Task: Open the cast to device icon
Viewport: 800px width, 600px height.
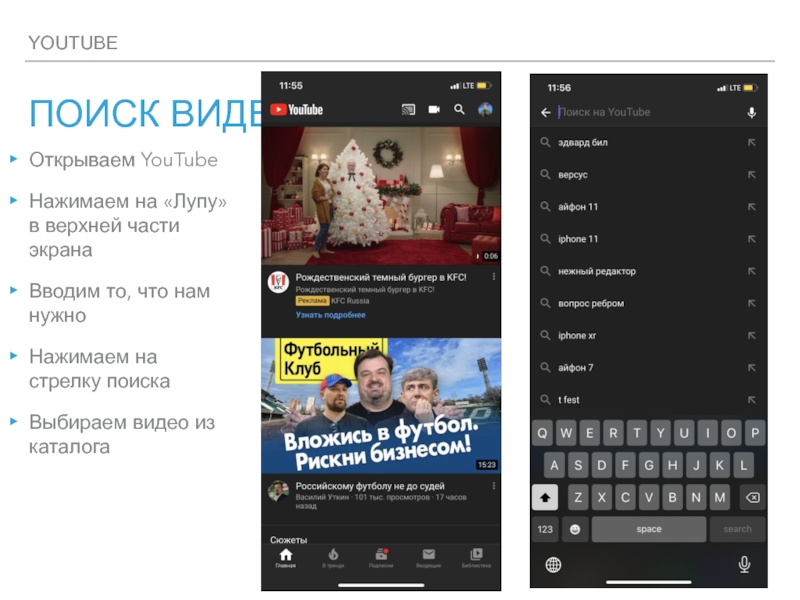Action: click(x=408, y=109)
